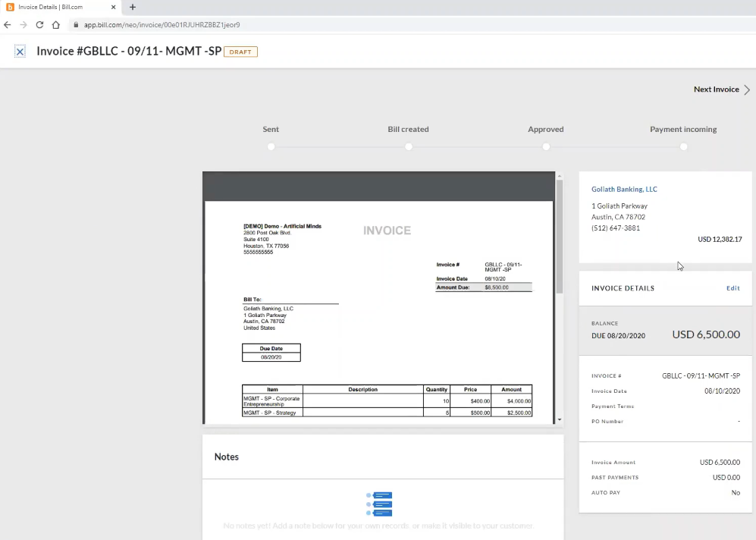Viewport: 756px width, 540px height.
Task: Click the Bill created progress step dot
Action: pos(409,146)
